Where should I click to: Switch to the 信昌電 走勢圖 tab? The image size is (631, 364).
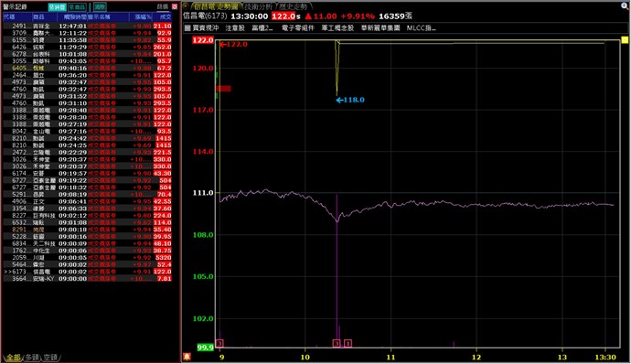click(x=216, y=6)
